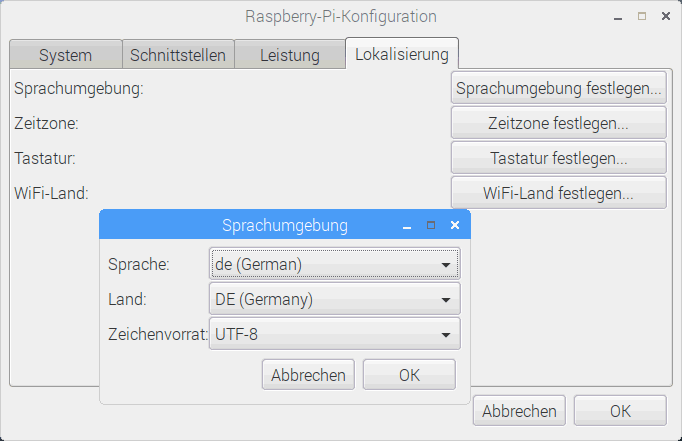682x441 pixels.
Task: Close the Raspberry-Pi-Konfiguration window
Action: pyautogui.click(x=665, y=17)
